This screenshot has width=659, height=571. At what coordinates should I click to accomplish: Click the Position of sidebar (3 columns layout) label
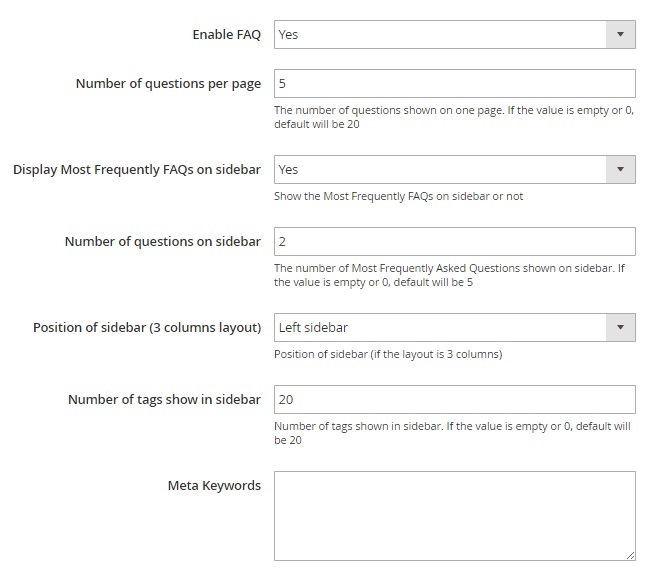click(x=147, y=327)
